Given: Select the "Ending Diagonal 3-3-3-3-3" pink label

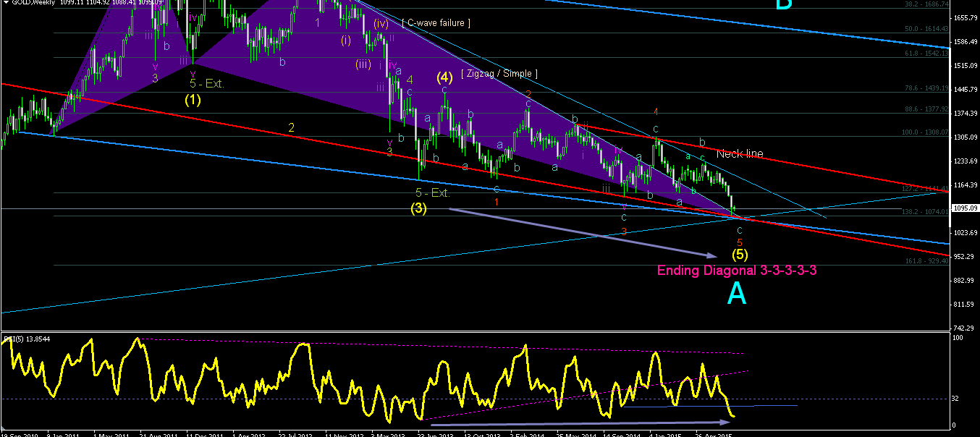Looking at the screenshot, I should tap(738, 271).
